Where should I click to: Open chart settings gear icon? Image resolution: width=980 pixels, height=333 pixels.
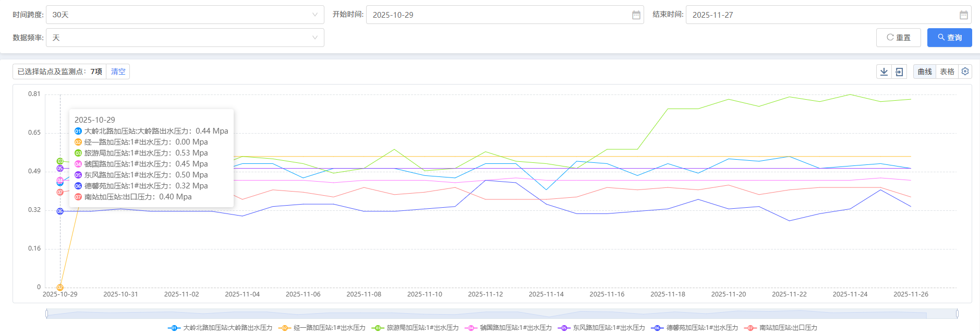point(965,72)
